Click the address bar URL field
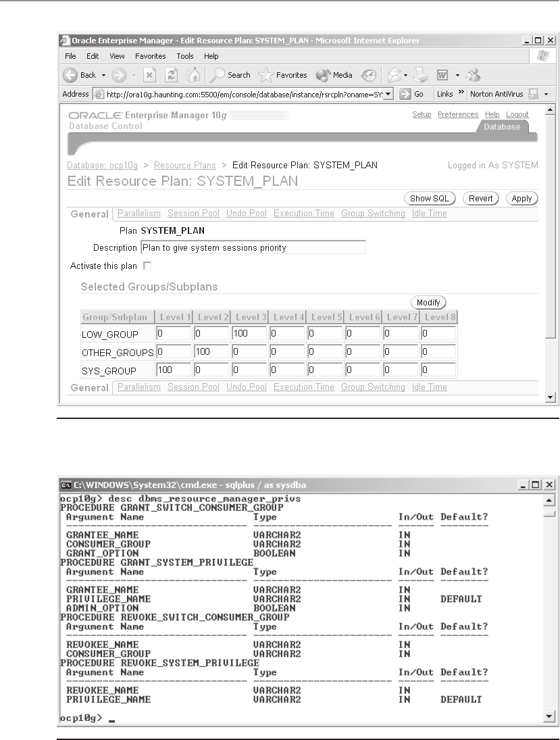The image size is (560, 740). click(245, 95)
